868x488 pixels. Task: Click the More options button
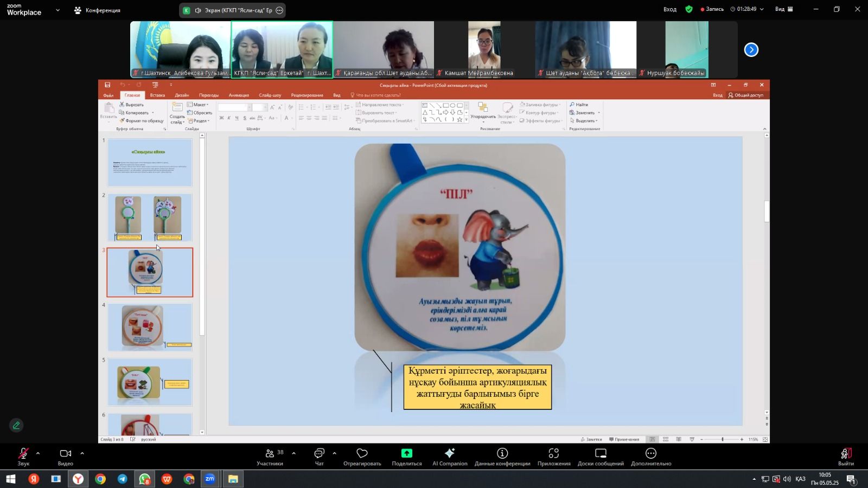651,454
